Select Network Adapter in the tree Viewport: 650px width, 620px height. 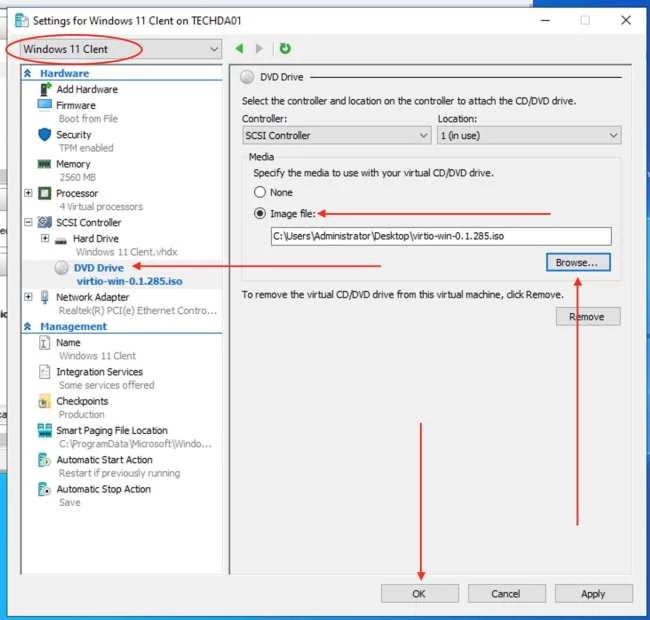(92, 297)
